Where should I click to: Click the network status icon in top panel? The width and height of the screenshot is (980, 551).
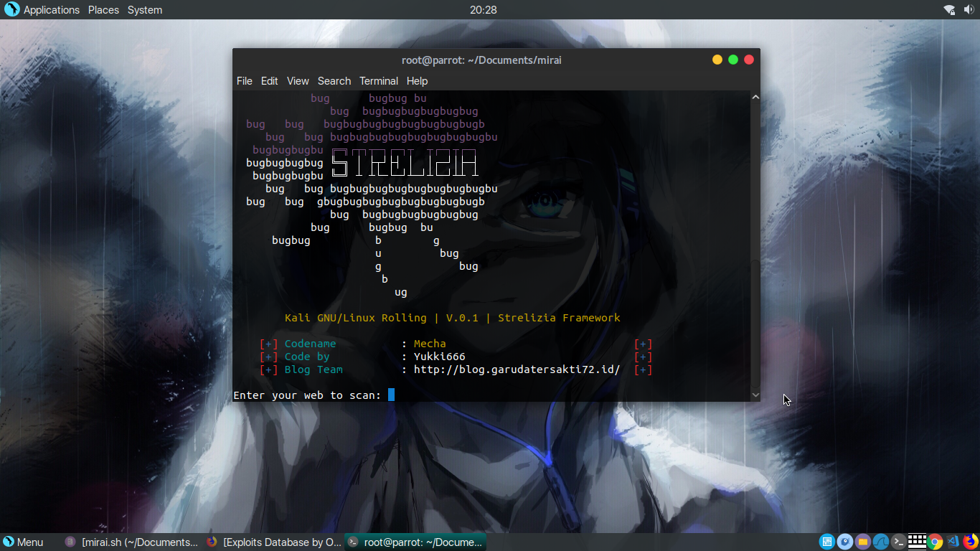click(x=949, y=10)
